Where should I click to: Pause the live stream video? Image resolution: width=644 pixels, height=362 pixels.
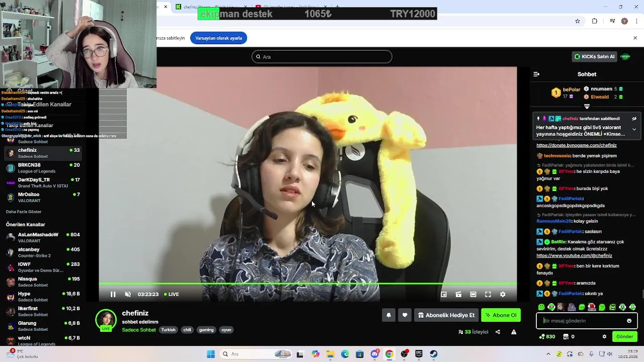click(x=113, y=295)
